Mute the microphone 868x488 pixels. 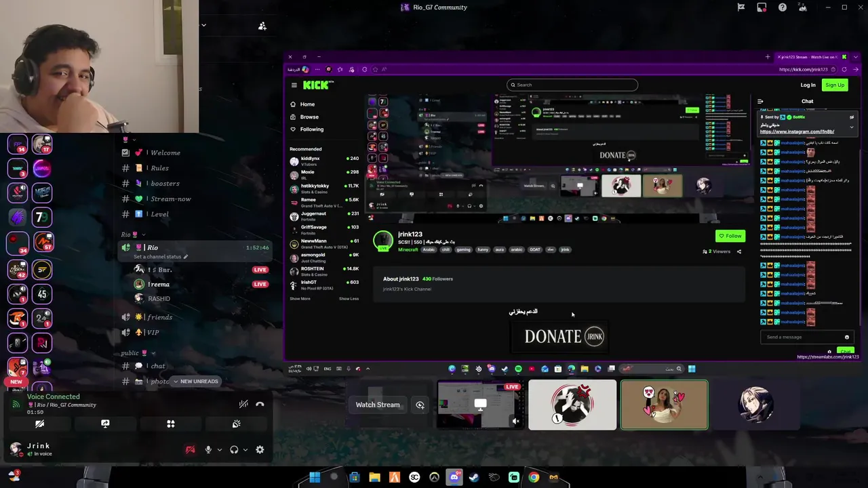coord(208,449)
